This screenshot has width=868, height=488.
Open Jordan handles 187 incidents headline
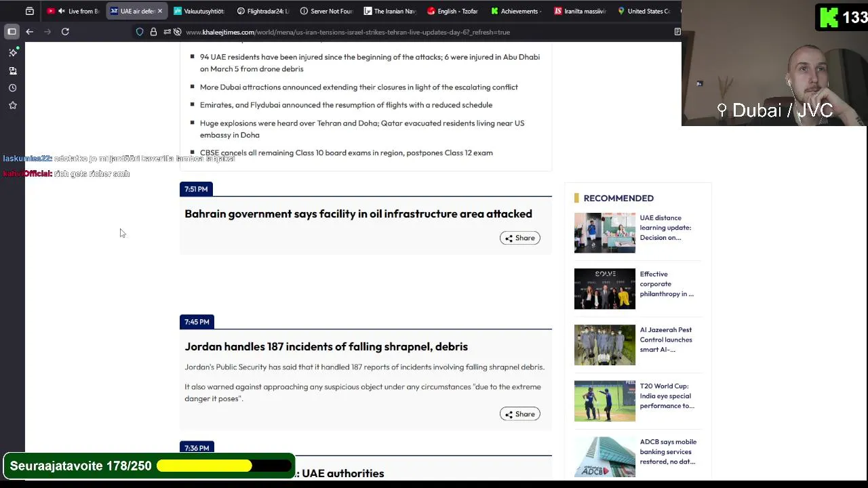coord(326,347)
